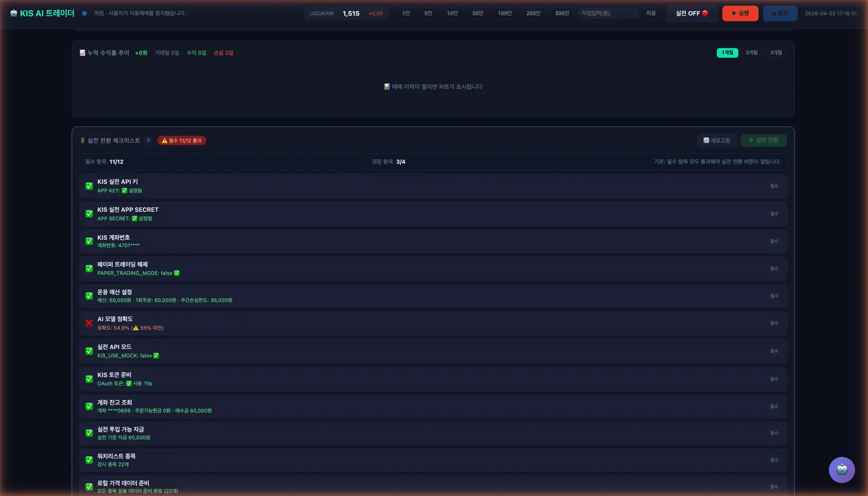Click the USD/KRW rate value 1,515

pyautogui.click(x=351, y=14)
